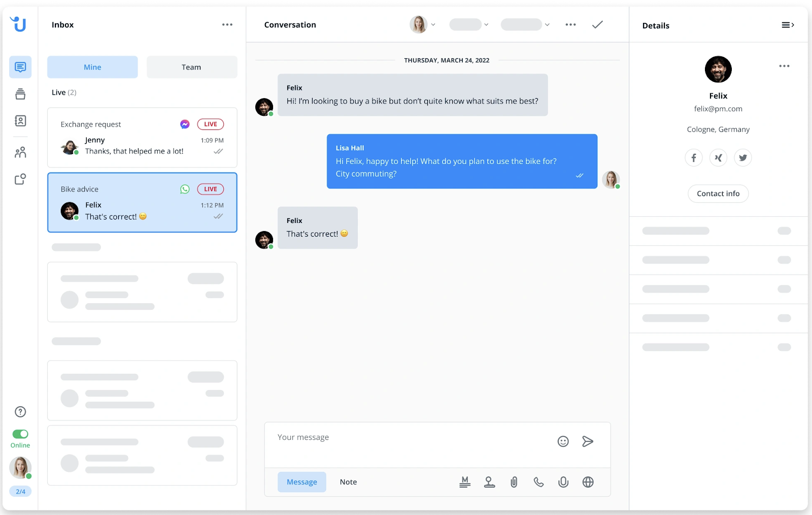Open the Contact info button
812x515 pixels.
(718, 194)
